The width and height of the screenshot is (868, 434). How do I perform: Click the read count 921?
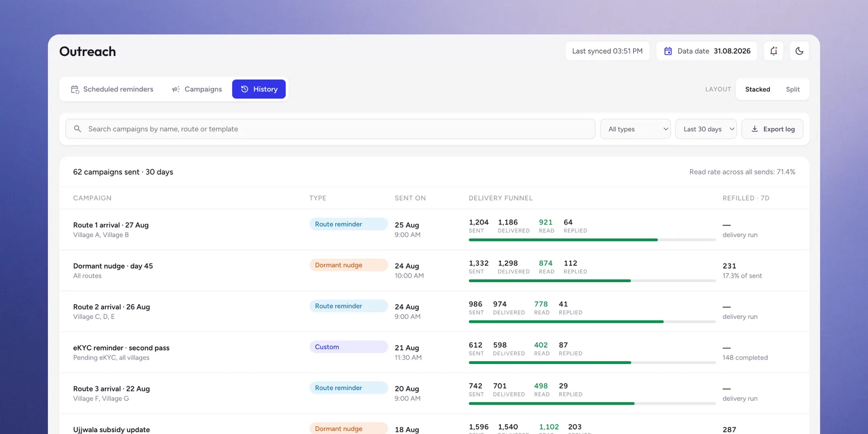point(546,222)
